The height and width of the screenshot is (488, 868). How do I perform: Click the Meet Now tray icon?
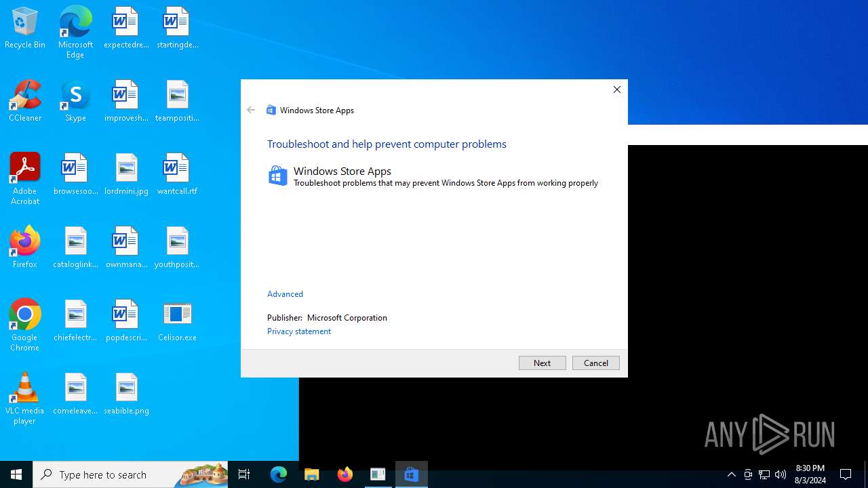click(x=748, y=474)
